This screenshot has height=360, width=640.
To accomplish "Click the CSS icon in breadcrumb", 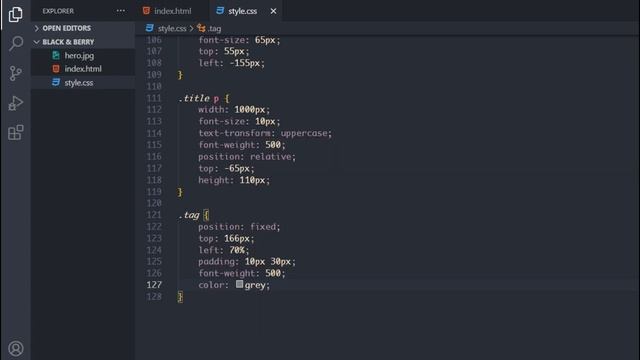I will coord(149,28).
